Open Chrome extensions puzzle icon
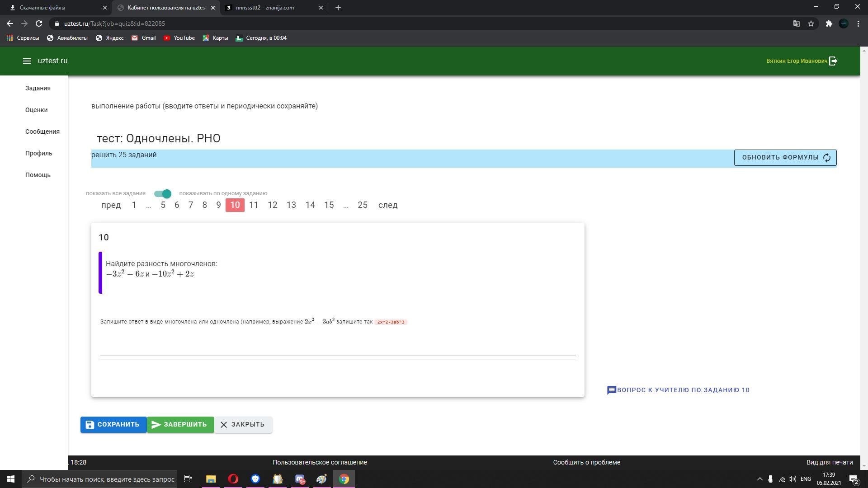Screen dimensions: 868x488 pos(829,23)
